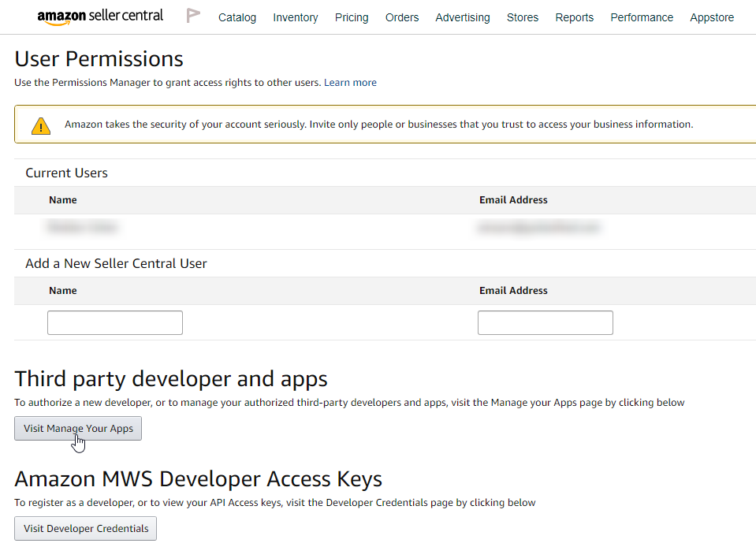
Task: Select Orders in the top navigation
Action: click(402, 17)
